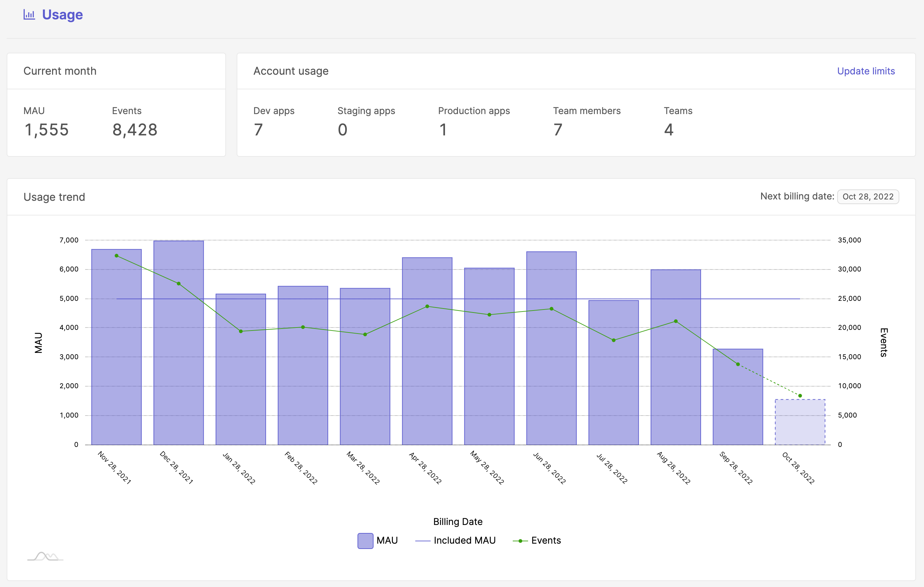Viewport: 924px width, 587px height.
Task: Toggle MAU series via legend swatch
Action: [365, 541]
